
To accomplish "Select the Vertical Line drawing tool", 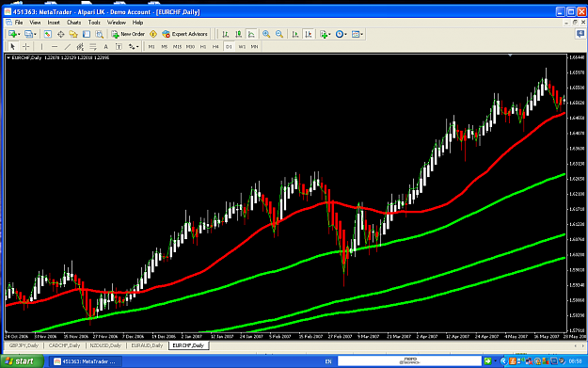I will (x=41, y=46).
